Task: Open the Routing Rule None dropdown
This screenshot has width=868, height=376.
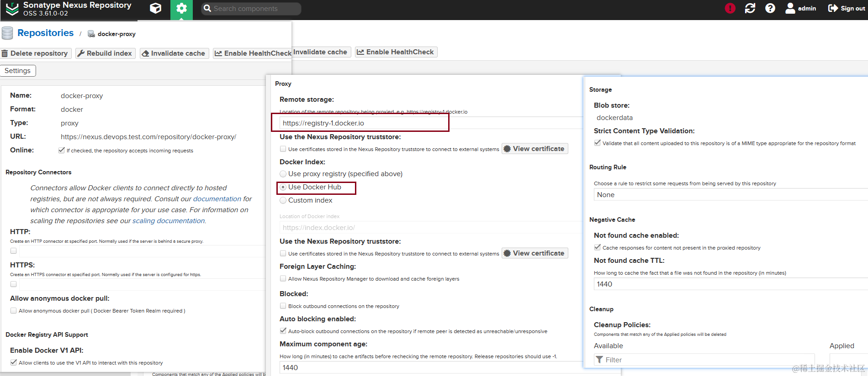Action: coord(731,194)
